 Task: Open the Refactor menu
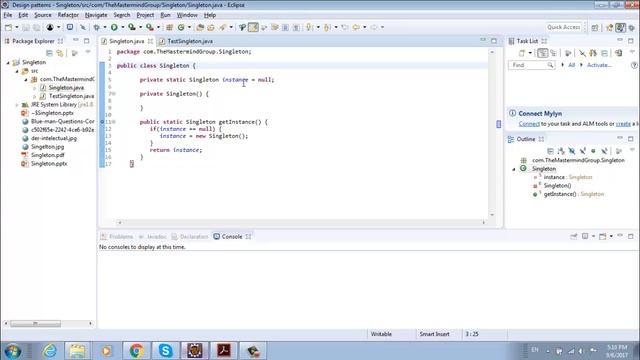pyautogui.click(x=68, y=15)
